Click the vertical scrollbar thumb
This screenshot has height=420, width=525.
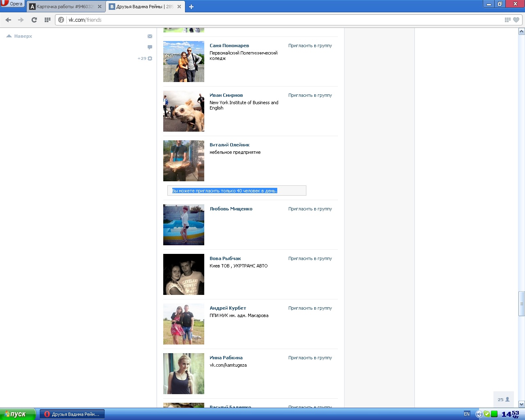(x=522, y=304)
